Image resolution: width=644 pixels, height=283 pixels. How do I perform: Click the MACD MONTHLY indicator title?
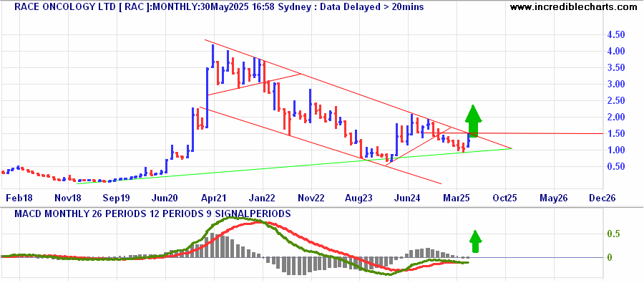pyautogui.click(x=152, y=214)
